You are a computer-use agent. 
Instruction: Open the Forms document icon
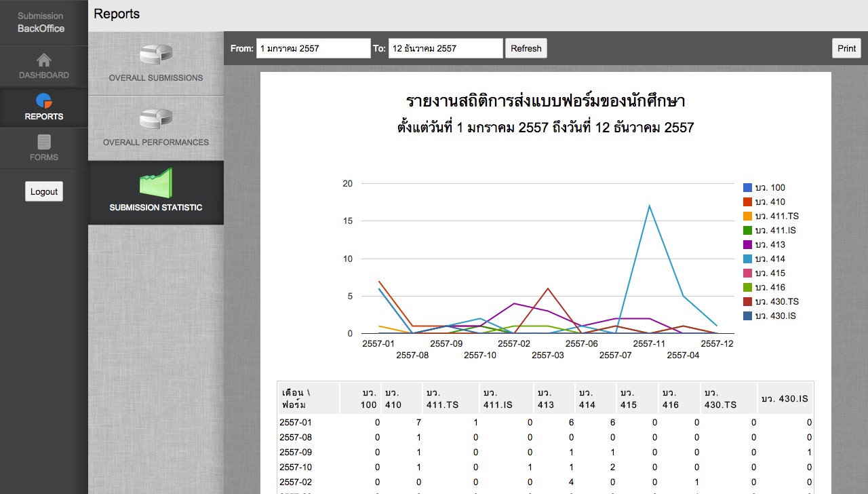(43, 142)
